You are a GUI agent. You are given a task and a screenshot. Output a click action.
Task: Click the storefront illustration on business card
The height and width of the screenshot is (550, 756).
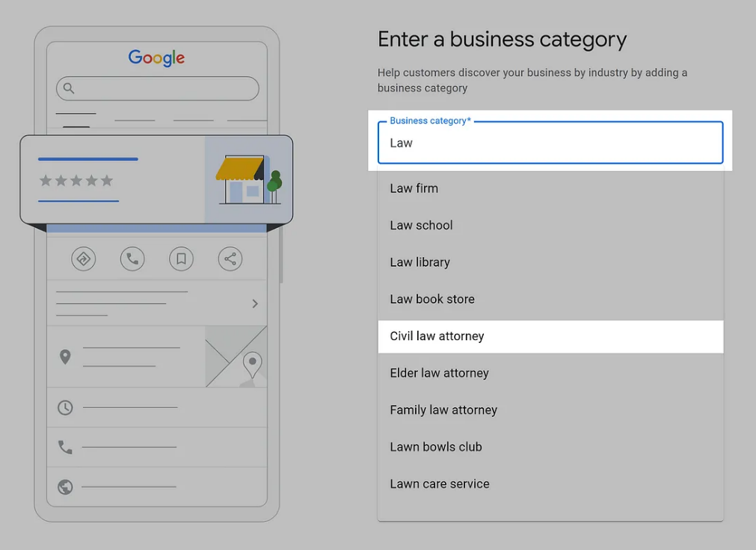[249, 180]
